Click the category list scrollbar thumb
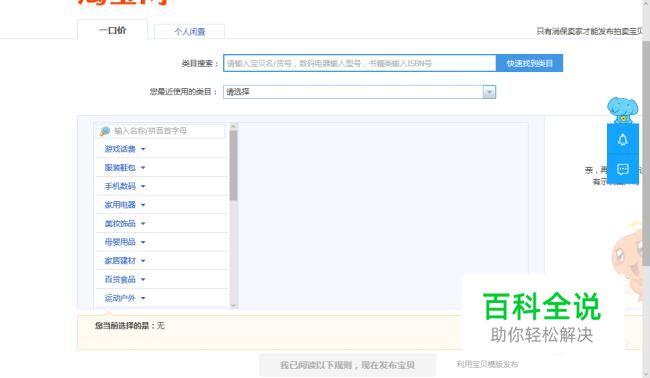Viewport: 650px width, 378px height. pos(233,165)
